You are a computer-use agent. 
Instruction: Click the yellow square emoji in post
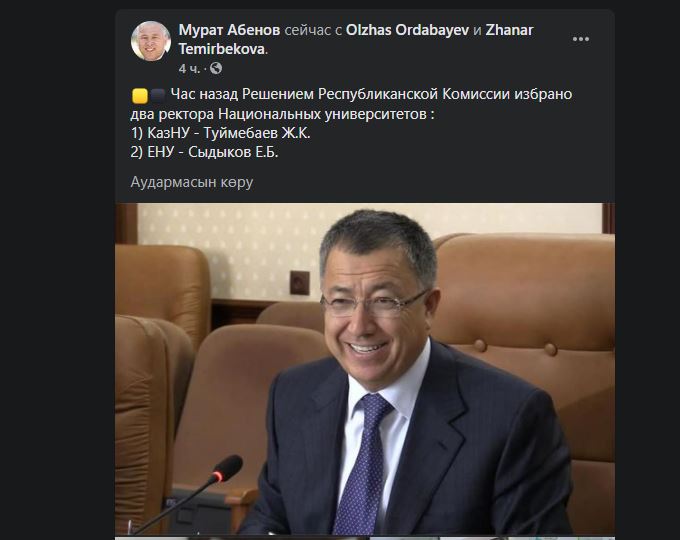coord(138,94)
